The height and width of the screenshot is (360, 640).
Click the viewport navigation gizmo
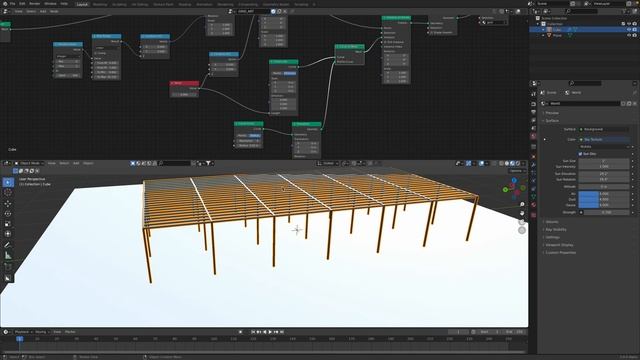515,188
